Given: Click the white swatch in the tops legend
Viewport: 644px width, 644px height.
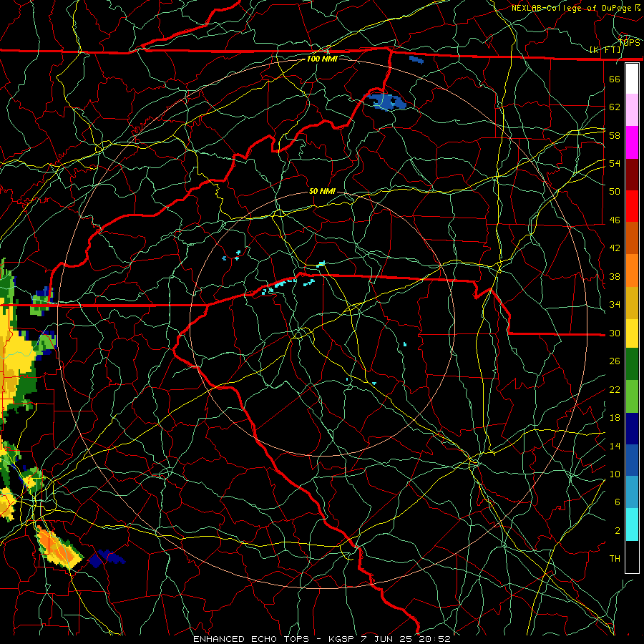Looking at the screenshot, I should pyautogui.click(x=632, y=79).
